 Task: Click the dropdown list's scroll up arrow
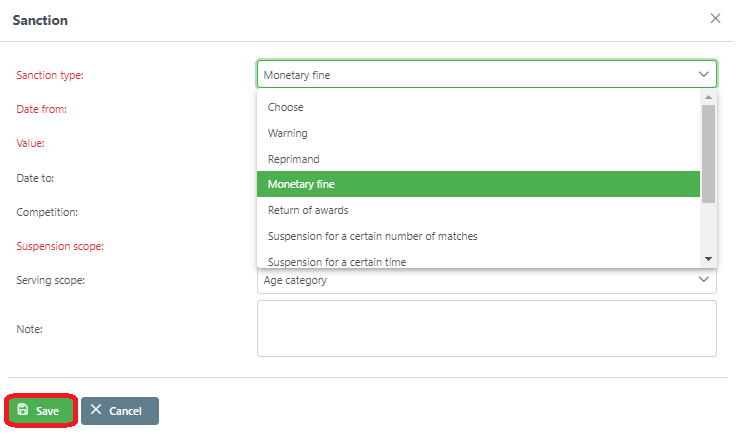(708, 97)
